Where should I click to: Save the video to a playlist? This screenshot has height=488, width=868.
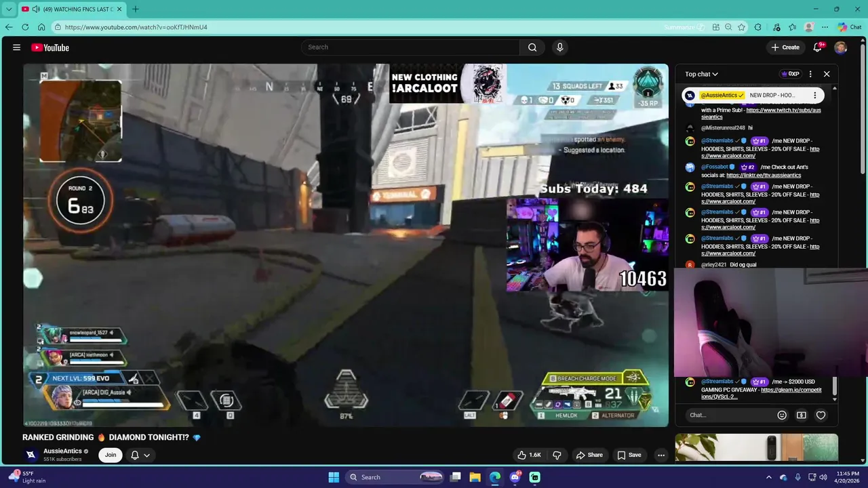click(x=629, y=455)
